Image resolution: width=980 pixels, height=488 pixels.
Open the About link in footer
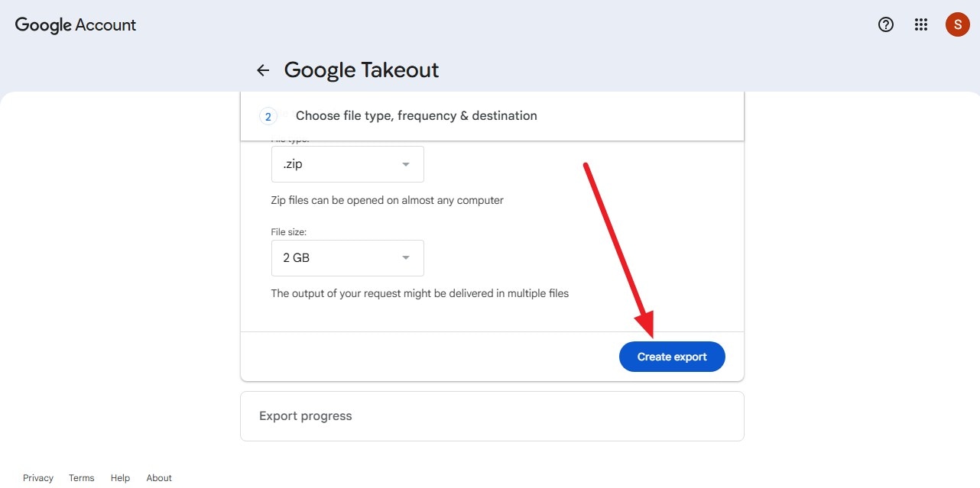point(159,478)
